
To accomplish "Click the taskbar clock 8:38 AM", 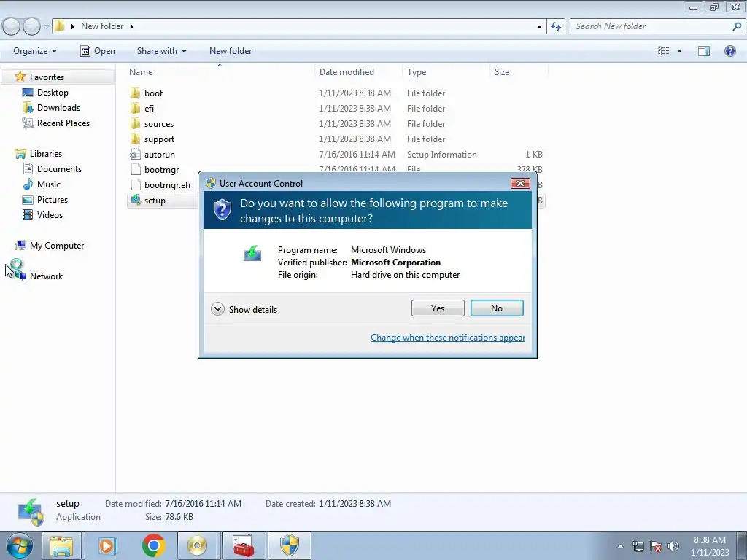I will point(709,540).
